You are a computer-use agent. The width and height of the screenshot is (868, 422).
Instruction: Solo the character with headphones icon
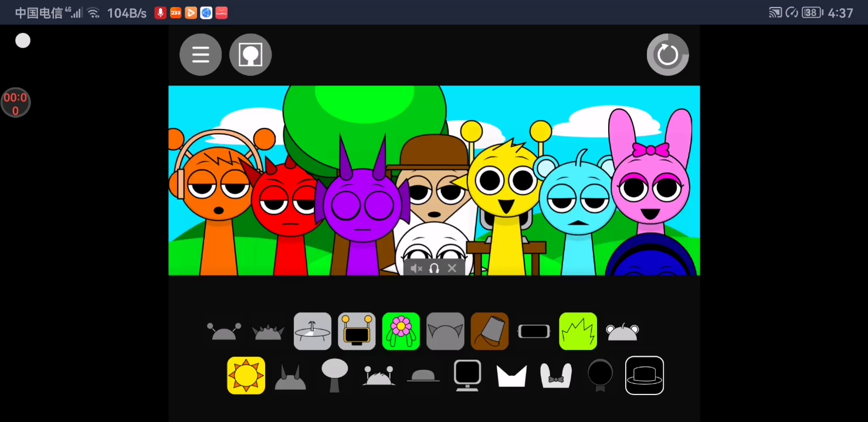tap(434, 268)
